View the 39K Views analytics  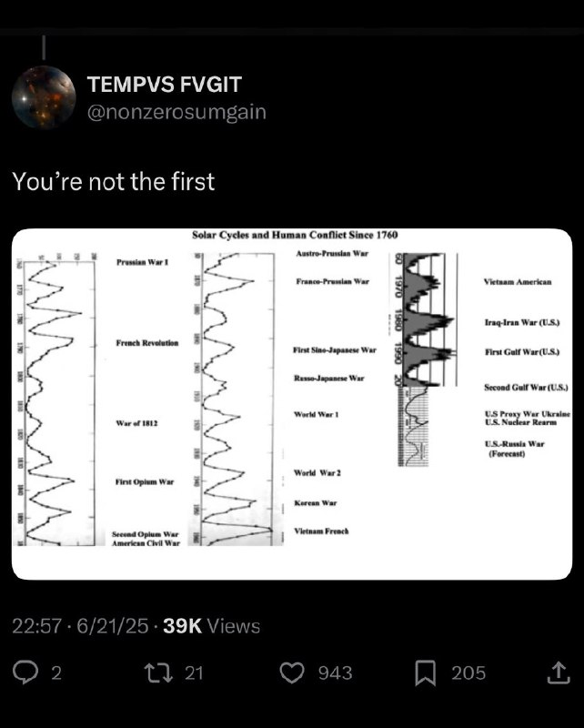[211, 626]
